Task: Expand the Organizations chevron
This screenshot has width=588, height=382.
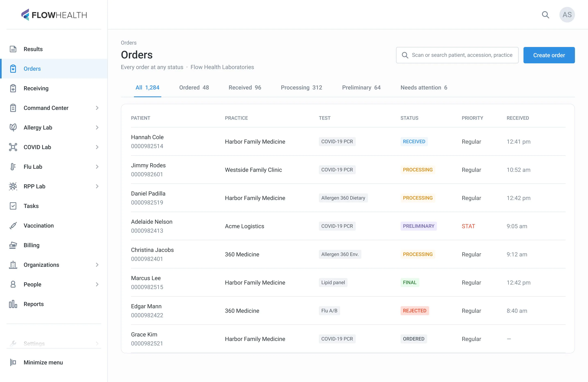Action: coord(97,265)
